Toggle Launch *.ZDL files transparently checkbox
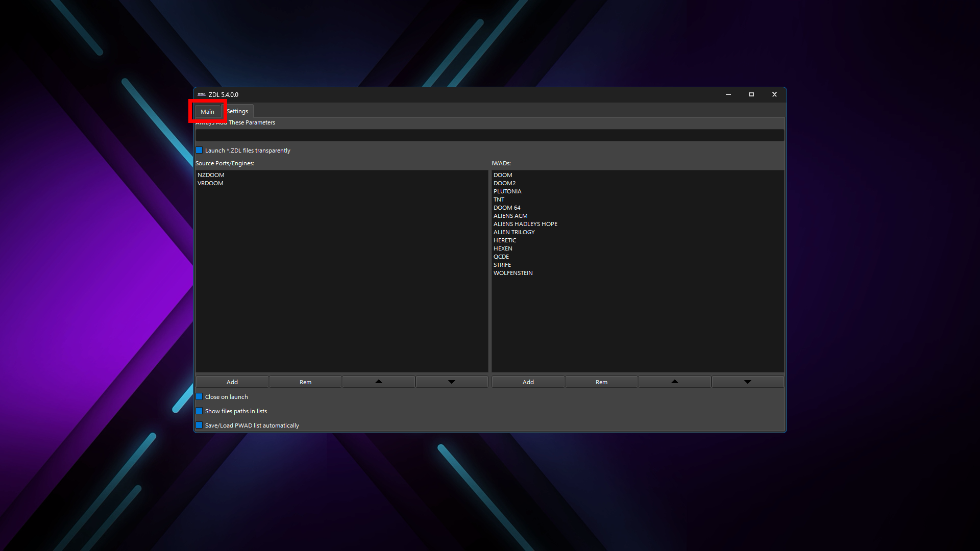The width and height of the screenshot is (980, 551). click(200, 151)
